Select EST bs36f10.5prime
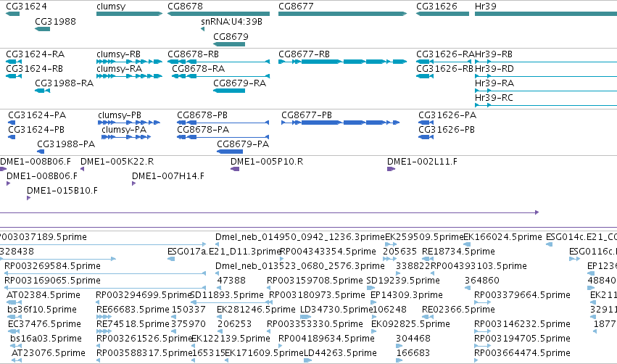The width and height of the screenshot is (617, 364). click(x=42, y=310)
